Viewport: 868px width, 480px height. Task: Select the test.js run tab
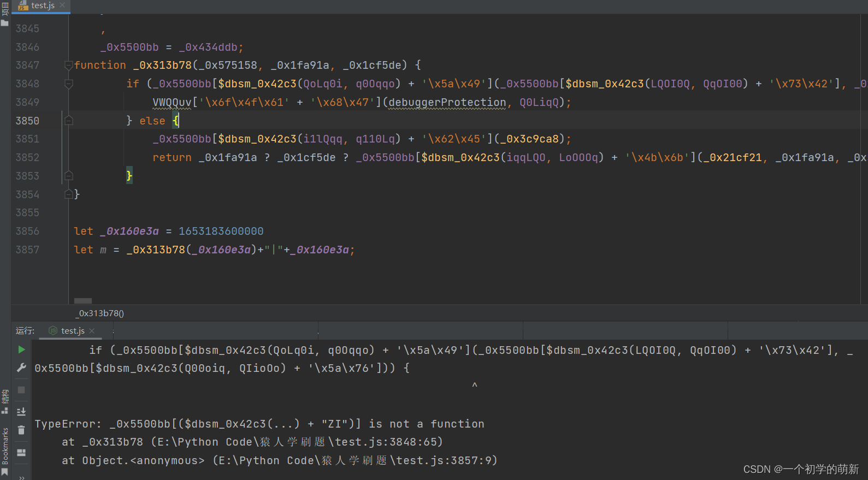72,330
